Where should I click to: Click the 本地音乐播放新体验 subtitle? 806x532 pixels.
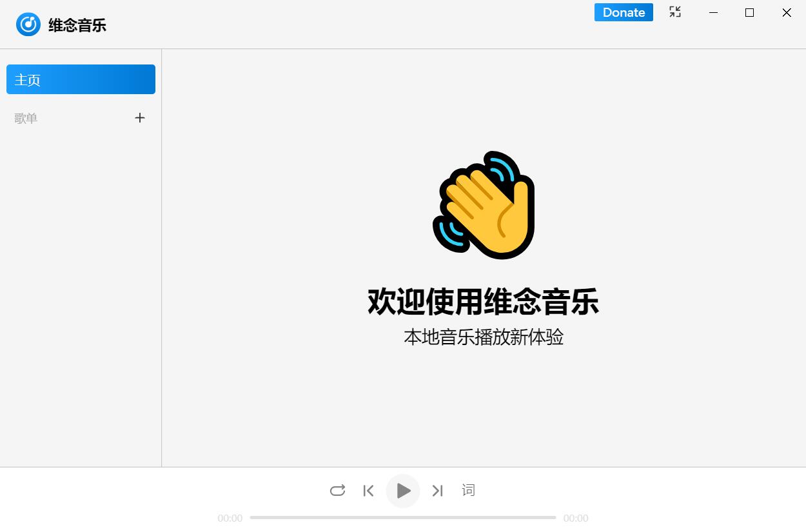pyautogui.click(x=484, y=337)
